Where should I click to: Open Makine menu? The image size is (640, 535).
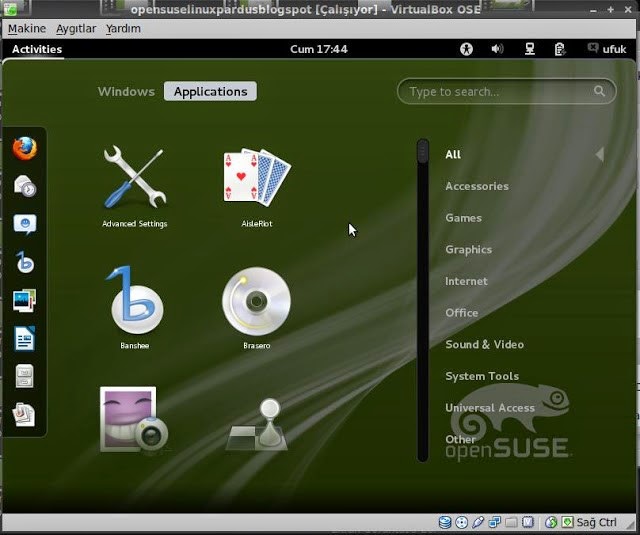click(27, 29)
